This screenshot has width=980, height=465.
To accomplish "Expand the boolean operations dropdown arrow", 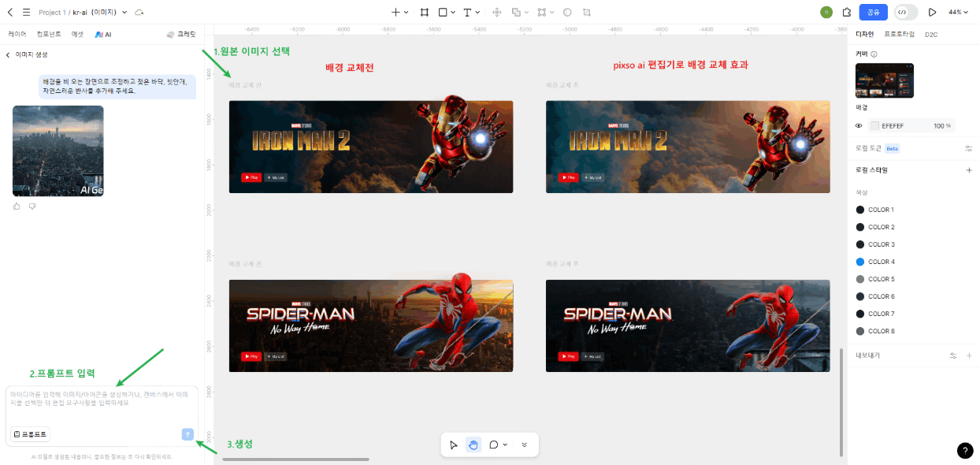I will pos(525,13).
